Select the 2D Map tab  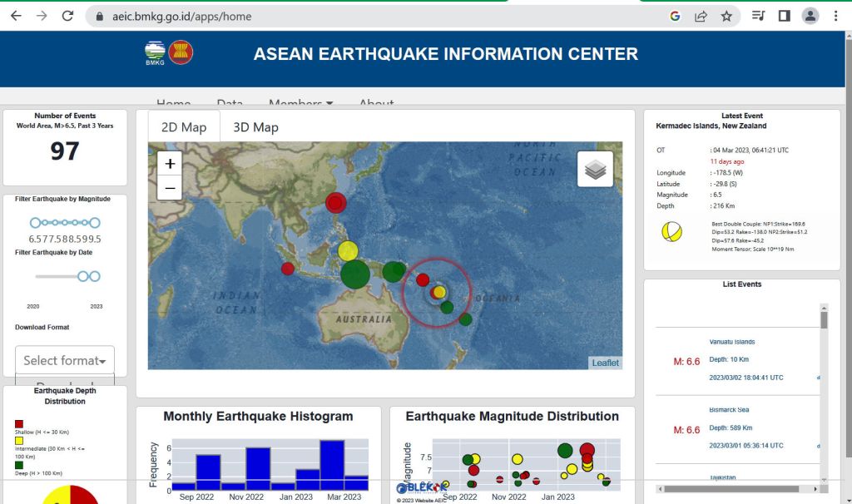pyautogui.click(x=184, y=127)
